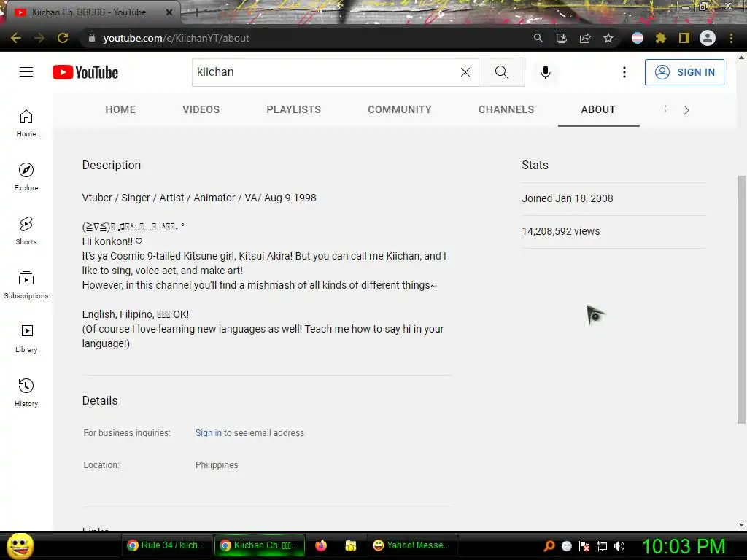Screen dimensions: 747x560
Task: Click the address bar zoom magnifier icon
Action: click(x=538, y=38)
